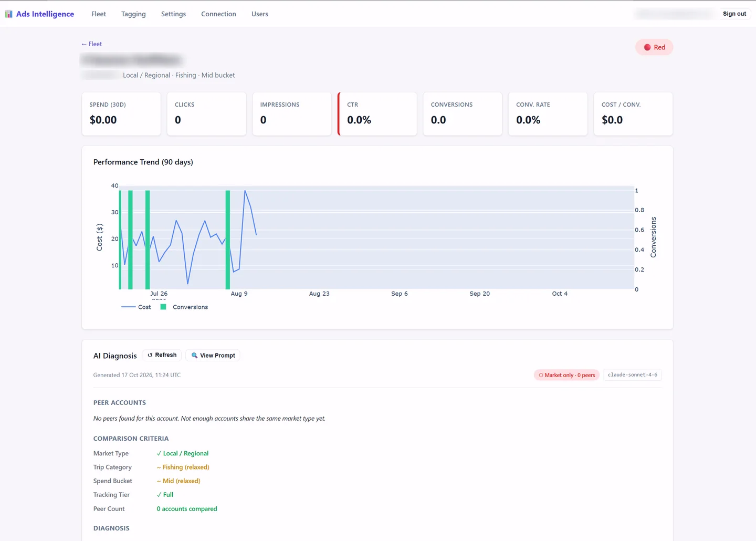Click the Market only · 0 peers badge

click(566, 375)
